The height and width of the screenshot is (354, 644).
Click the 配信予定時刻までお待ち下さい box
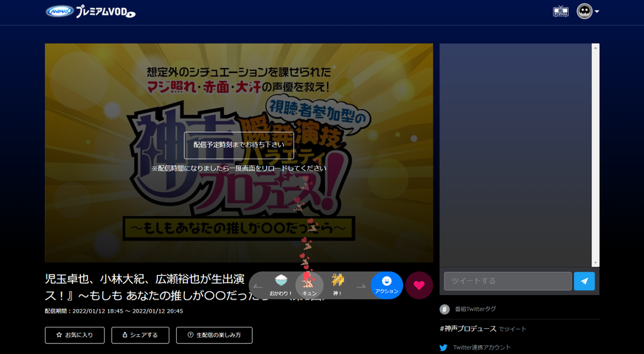pyautogui.click(x=239, y=145)
